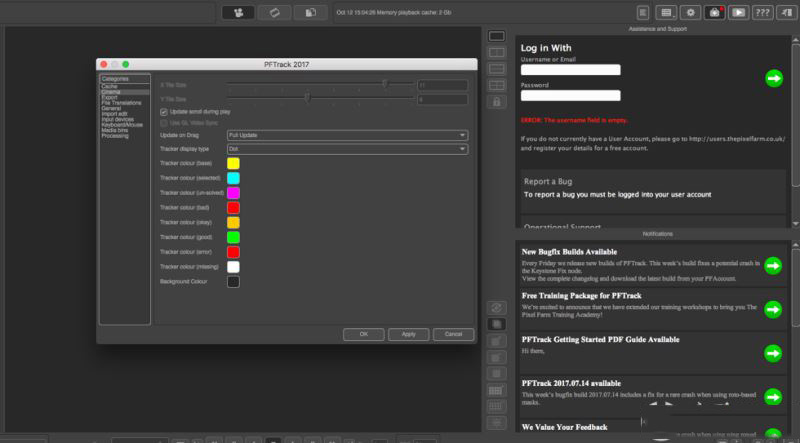Click OK in preferences dialog
800x443 pixels.
coord(364,334)
